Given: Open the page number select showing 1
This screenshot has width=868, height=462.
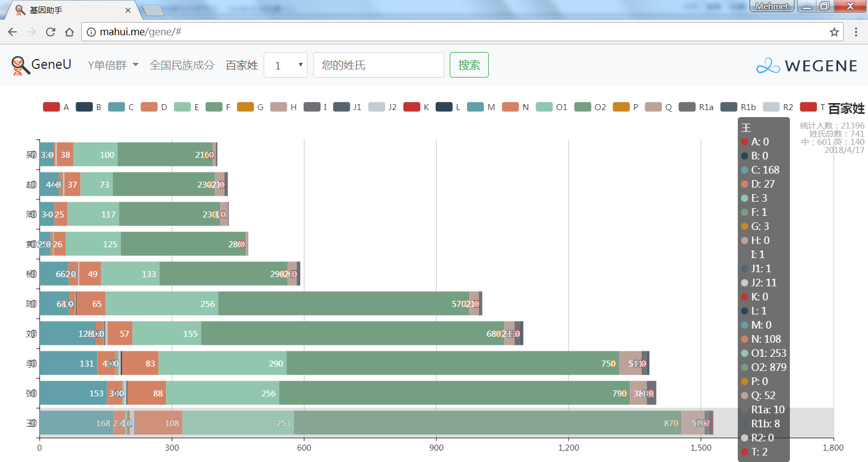Looking at the screenshot, I should click(x=285, y=65).
